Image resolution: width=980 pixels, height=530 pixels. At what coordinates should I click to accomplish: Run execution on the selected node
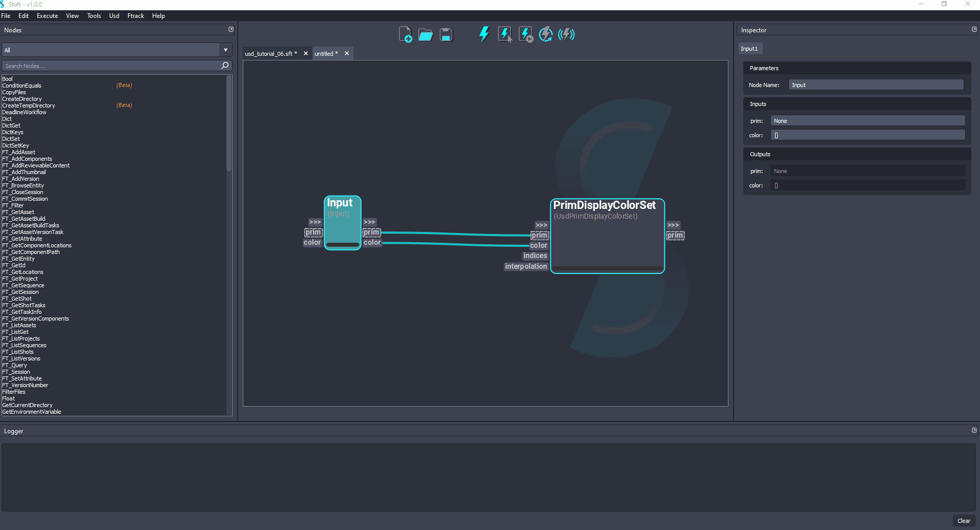coord(505,34)
